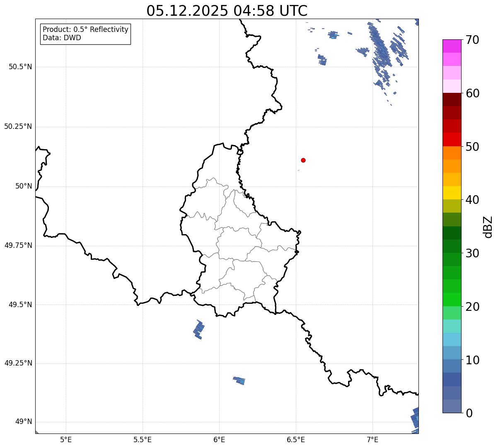Click the longitude label "6°E"
The image size is (498, 448).
219,440
